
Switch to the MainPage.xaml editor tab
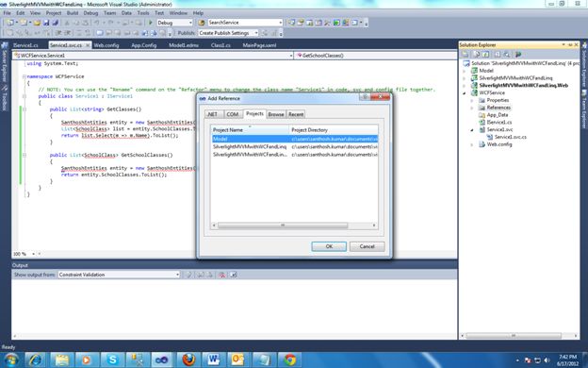click(x=259, y=45)
